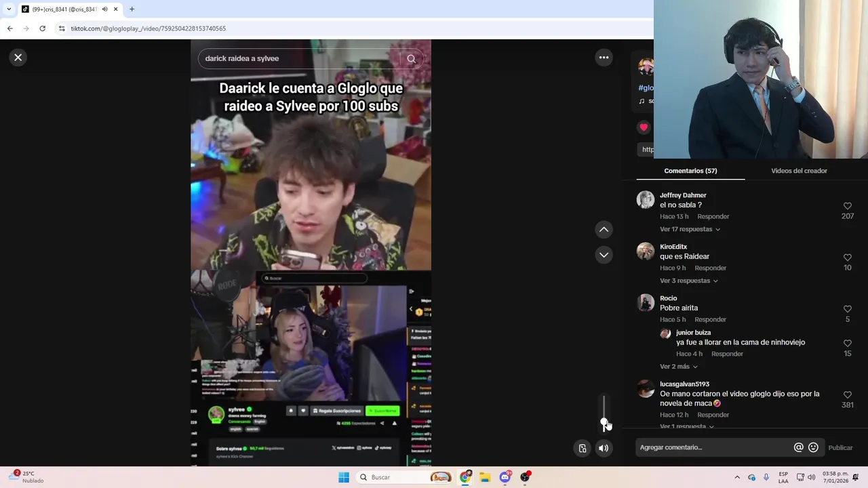Screen dimensions: 868x488
Task: Open lucasgalvan5193's profile avatar
Action: [x=646, y=388]
